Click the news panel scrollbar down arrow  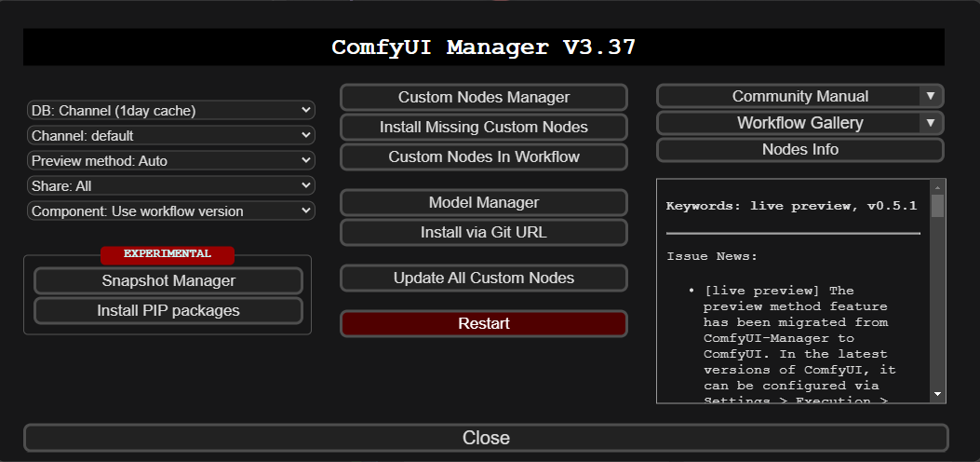pos(937,395)
